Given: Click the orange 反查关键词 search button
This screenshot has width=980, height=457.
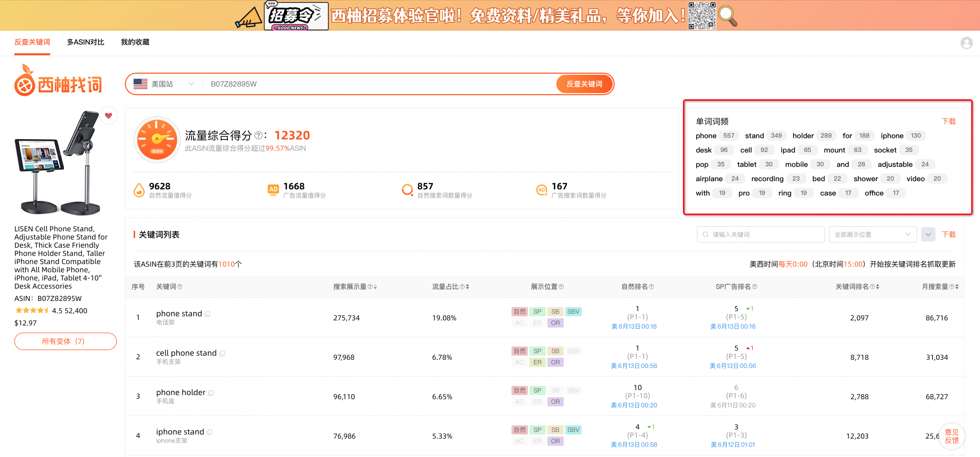Looking at the screenshot, I should 584,84.
